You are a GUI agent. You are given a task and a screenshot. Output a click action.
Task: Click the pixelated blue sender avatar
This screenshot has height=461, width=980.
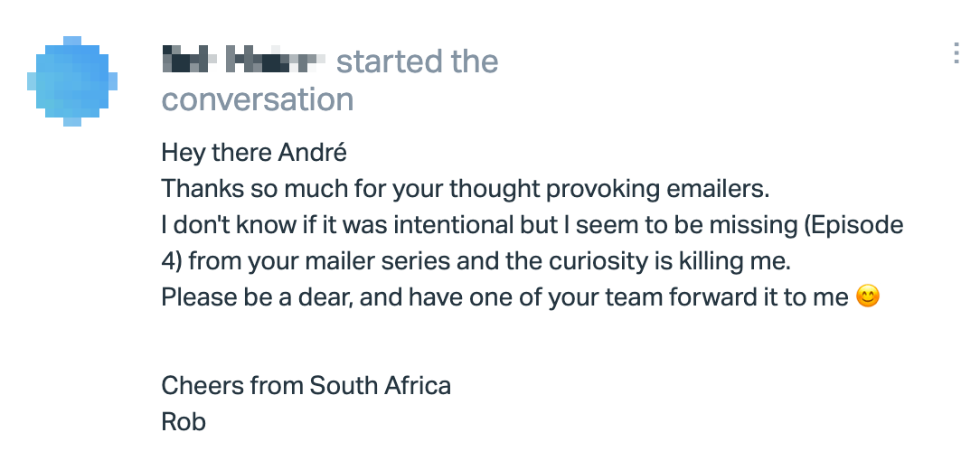pos(72,81)
